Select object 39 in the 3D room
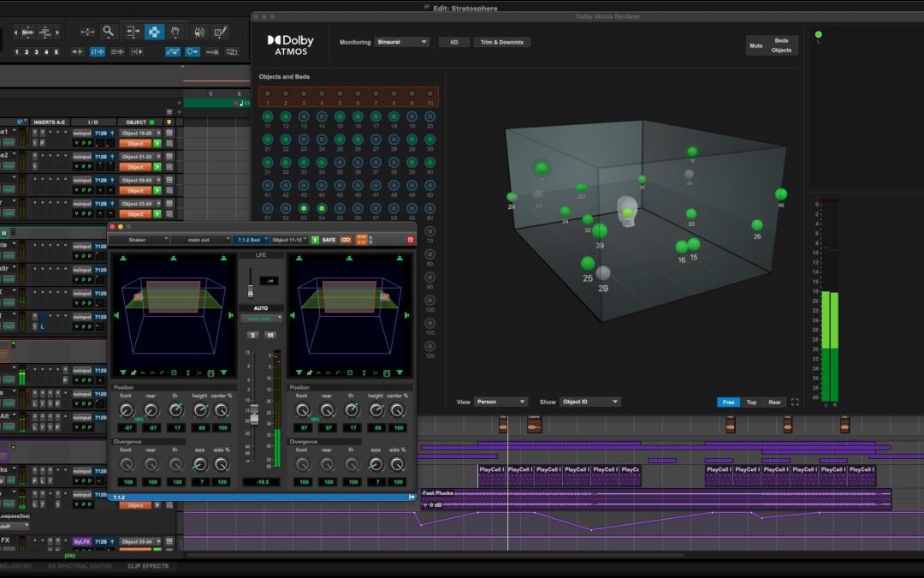924x578 pixels. 599,230
